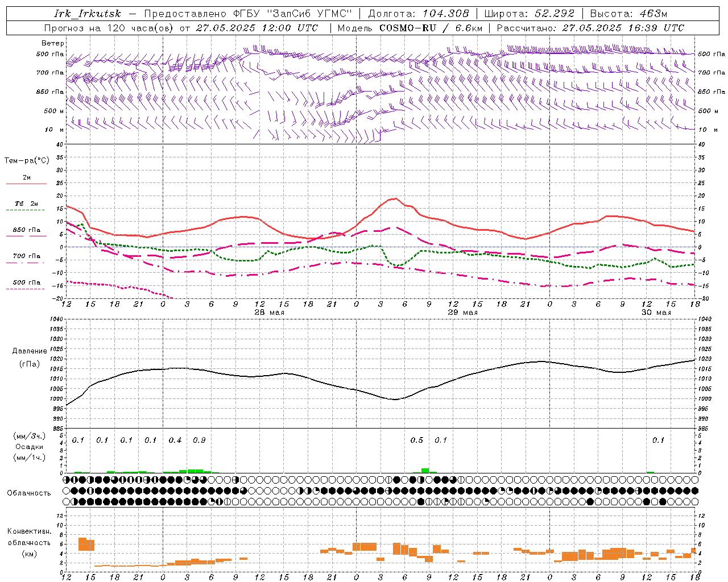Click the Долгота: 104.308 longitude value
Image resolution: width=728 pixels, height=582 pixels.
(419, 14)
